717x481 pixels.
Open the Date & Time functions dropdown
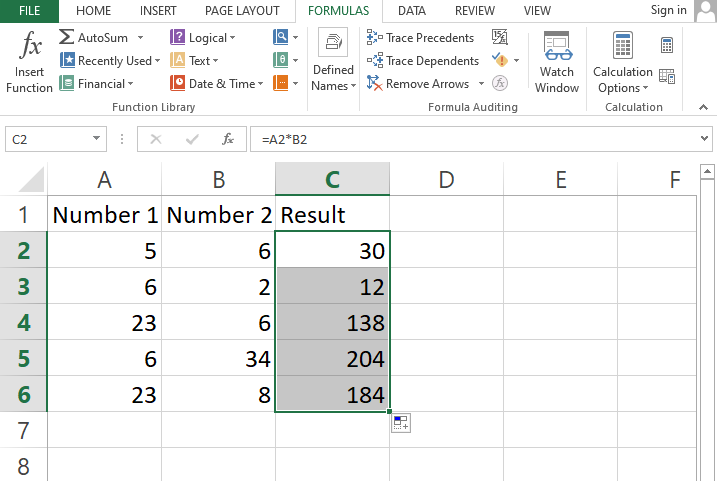click(x=262, y=84)
